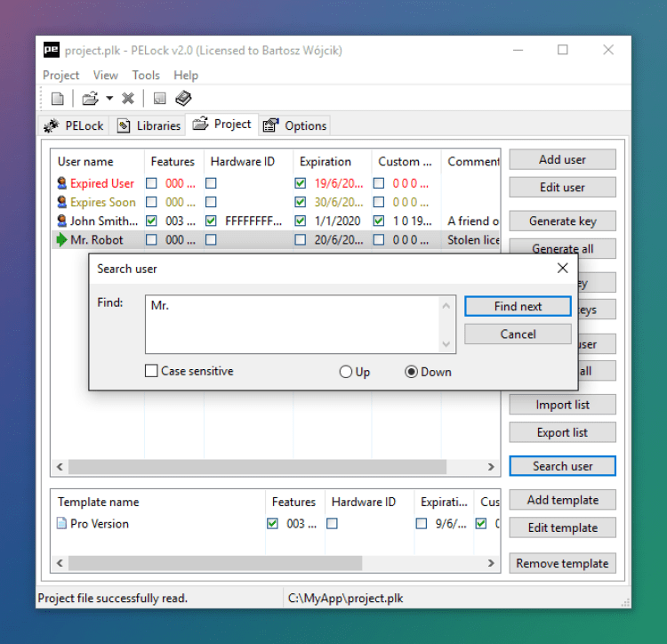Select the Pro Version template row

[x=276, y=524]
